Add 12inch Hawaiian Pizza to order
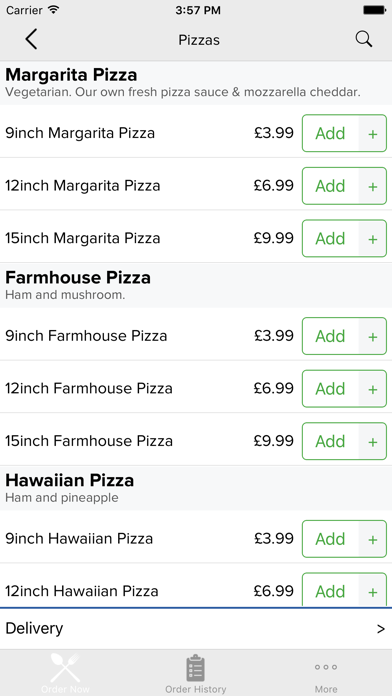This screenshot has width=392, height=696. tap(330, 590)
